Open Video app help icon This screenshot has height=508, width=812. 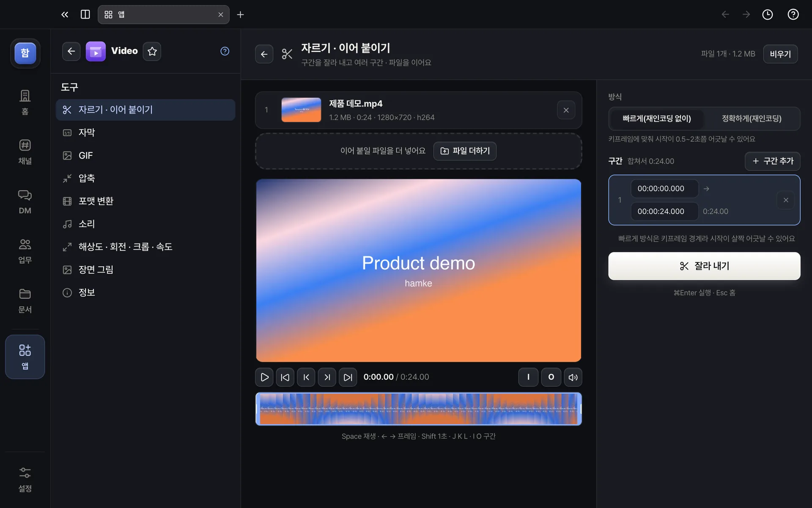(225, 51)
